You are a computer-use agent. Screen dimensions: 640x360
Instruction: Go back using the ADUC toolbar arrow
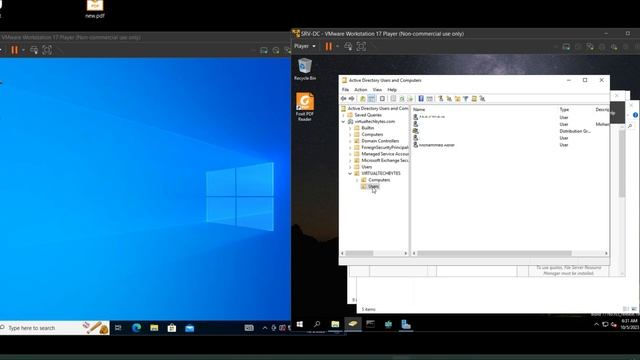coord(343,99)
